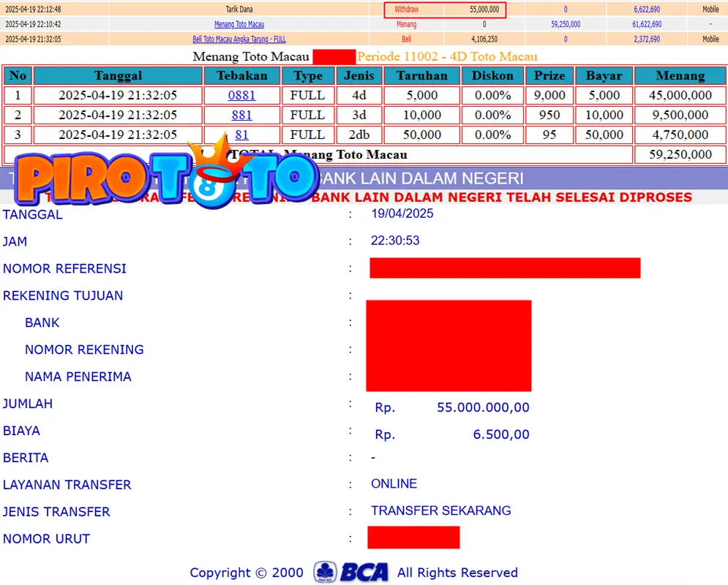
Task: Open Beli Toto Macau Angka Tarung - FULL link
Action: [x=239, y=39]
